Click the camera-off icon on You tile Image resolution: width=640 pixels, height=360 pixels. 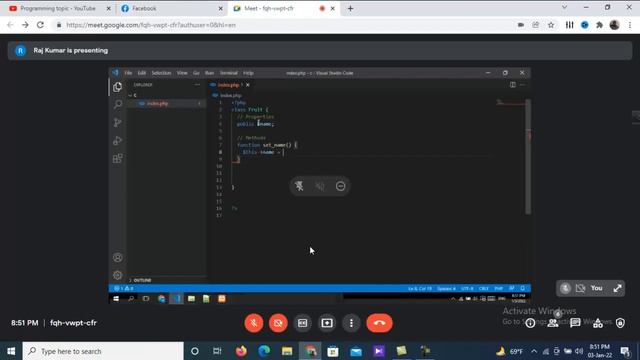pyautogui.click(x=580, y=288)
